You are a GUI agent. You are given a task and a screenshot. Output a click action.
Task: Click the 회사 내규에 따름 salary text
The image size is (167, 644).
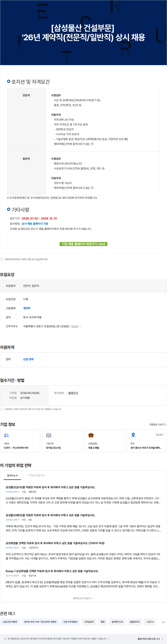click(32, 317)
